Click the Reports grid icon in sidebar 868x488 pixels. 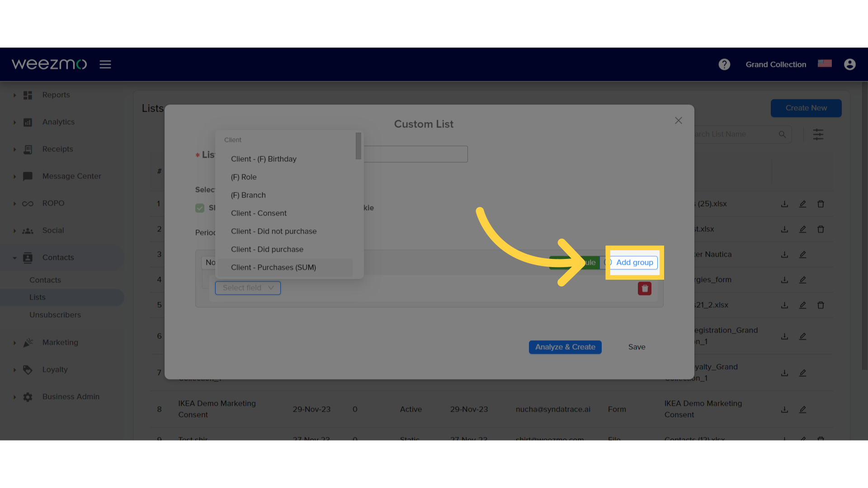[28, 94]
